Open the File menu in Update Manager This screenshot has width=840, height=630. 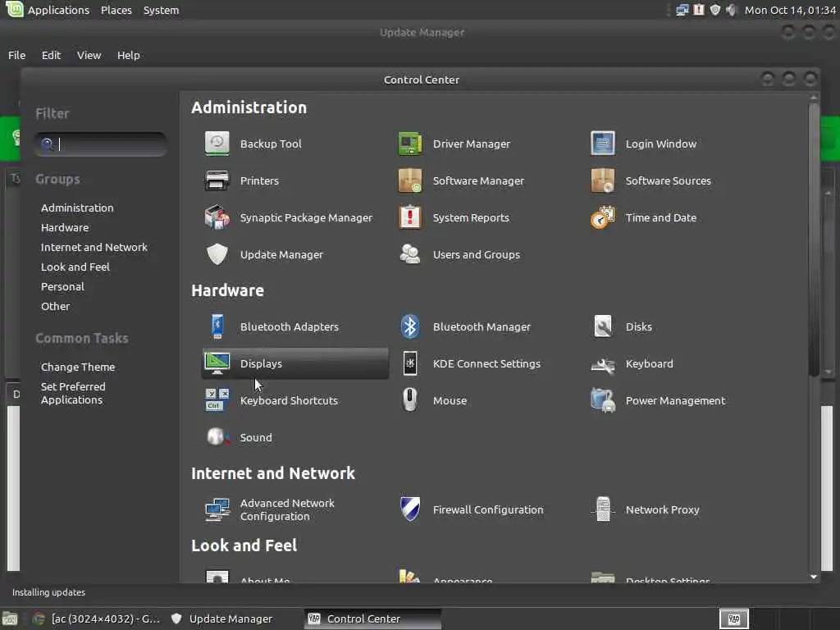pos(16,55)
